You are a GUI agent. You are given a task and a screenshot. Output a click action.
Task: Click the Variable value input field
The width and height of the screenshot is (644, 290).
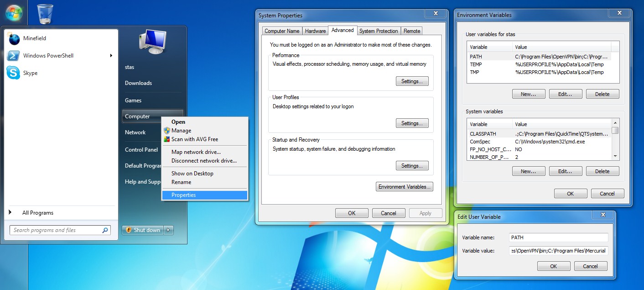click(559, 250)
